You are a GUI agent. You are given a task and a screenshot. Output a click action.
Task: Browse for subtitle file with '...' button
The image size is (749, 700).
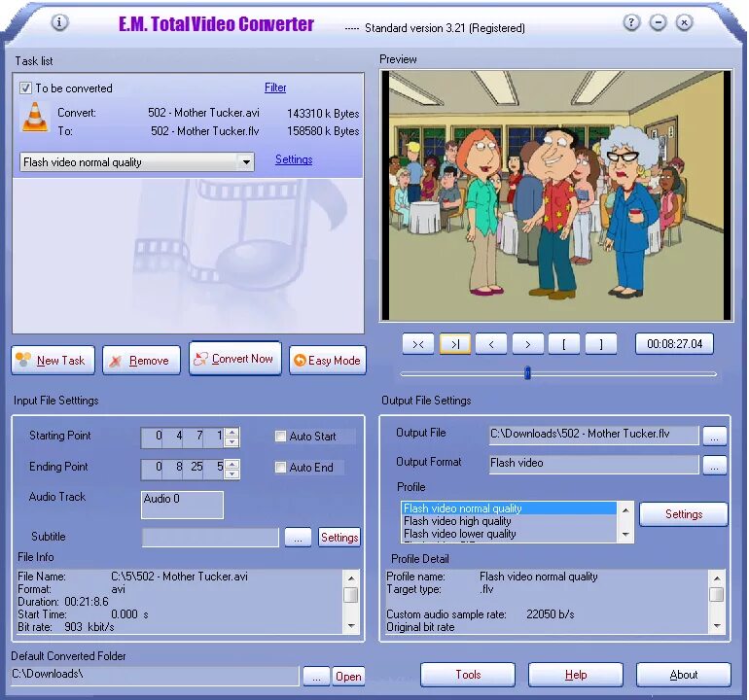click(x=298, y=538)
